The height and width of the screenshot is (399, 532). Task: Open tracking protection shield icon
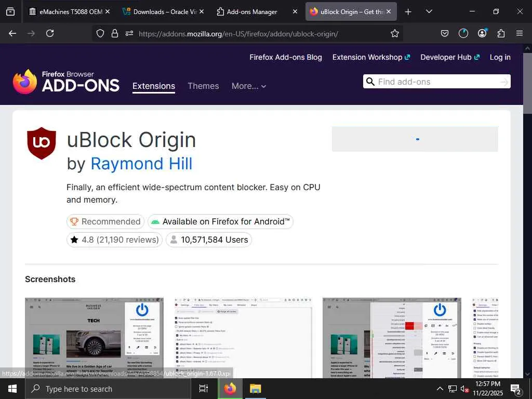tap(100, 33)
